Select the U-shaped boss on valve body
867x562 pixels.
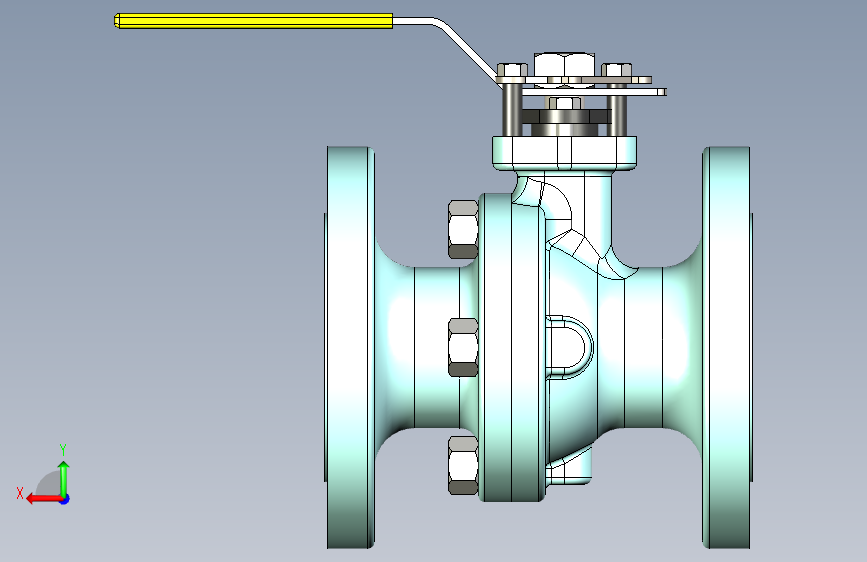(570, 347)
